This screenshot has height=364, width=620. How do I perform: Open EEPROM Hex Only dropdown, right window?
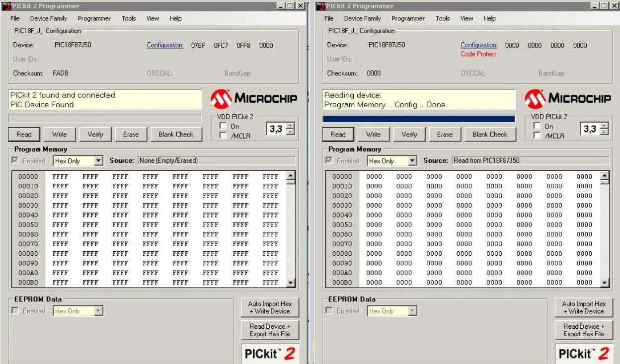click(392, 311)
